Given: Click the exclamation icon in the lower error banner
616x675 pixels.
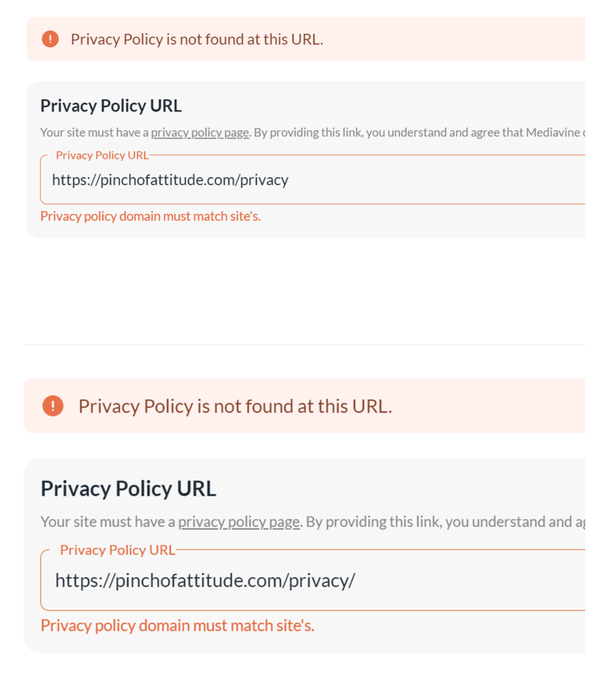Looking at the screenshot, I should [x=53, y=406].
